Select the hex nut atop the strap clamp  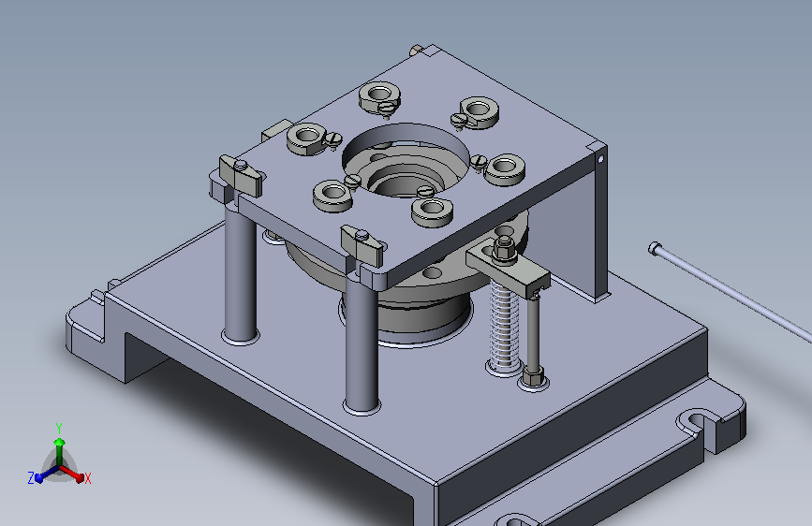point(503,250)
